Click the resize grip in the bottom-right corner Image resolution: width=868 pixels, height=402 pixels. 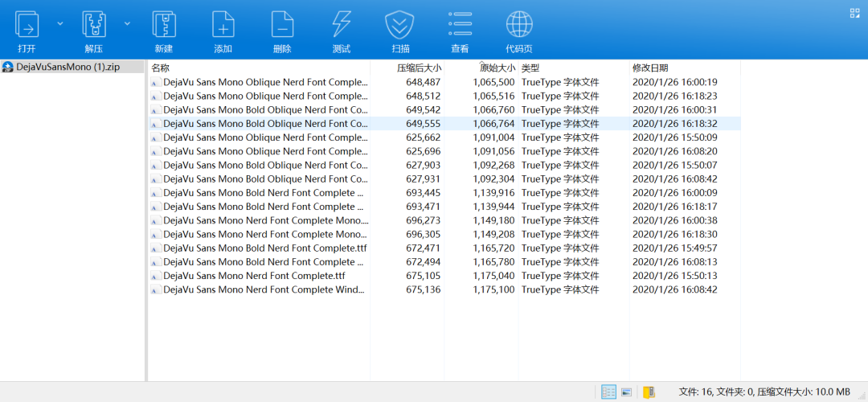863,397
